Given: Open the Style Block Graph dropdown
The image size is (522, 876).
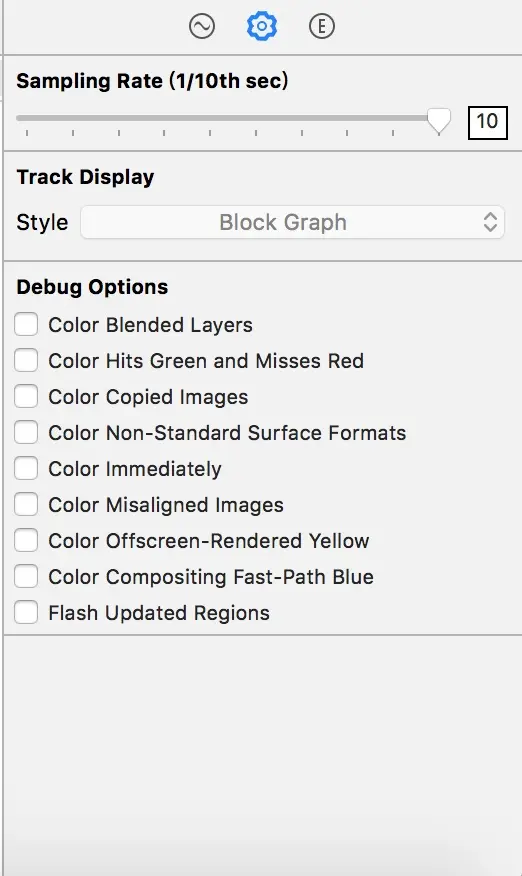Looking at the screenshot, I should tap(292, 222).
